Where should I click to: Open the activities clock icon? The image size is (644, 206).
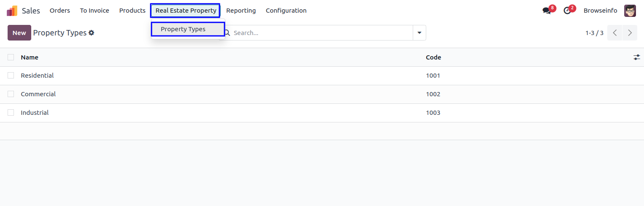(567, 11)
